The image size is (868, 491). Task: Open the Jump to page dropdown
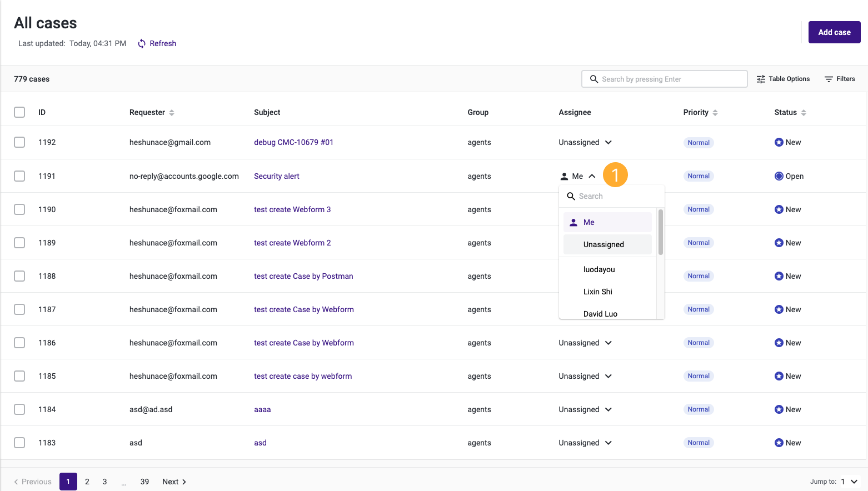[849, 482]
